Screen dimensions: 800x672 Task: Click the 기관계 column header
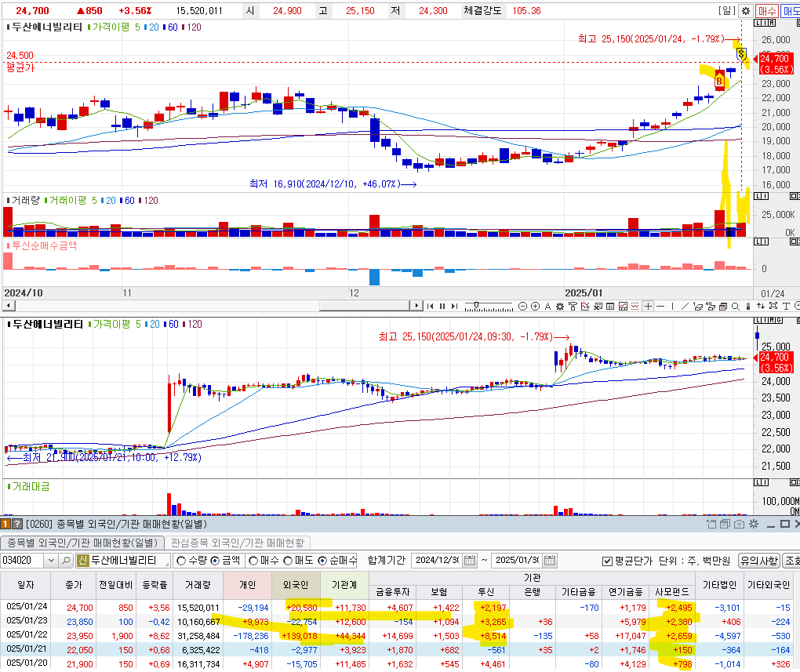pos(344,585)
